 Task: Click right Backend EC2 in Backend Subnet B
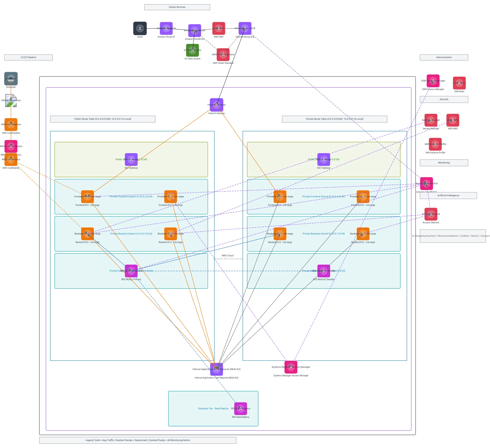pyautogui.click(x=363, y=234)
